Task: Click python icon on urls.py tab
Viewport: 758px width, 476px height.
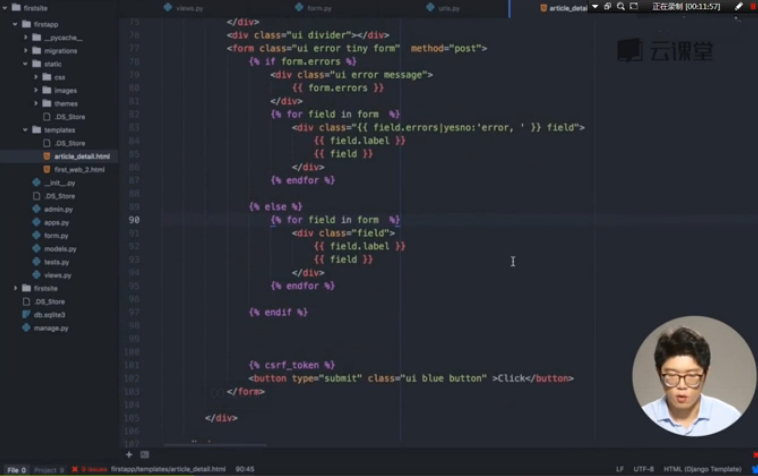Action: point(430,7)
